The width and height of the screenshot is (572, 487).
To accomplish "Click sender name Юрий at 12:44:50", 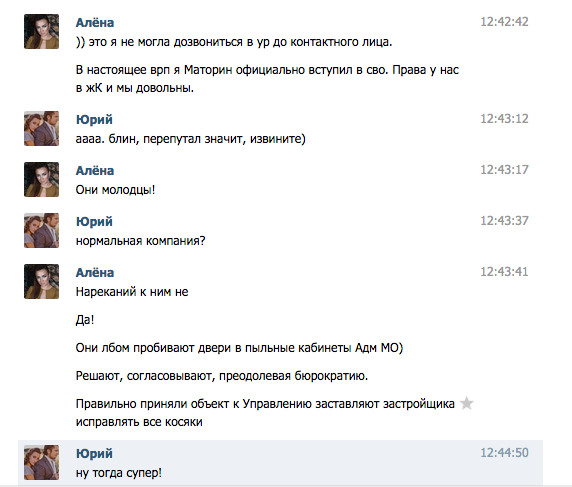I will tap(94, 453).
